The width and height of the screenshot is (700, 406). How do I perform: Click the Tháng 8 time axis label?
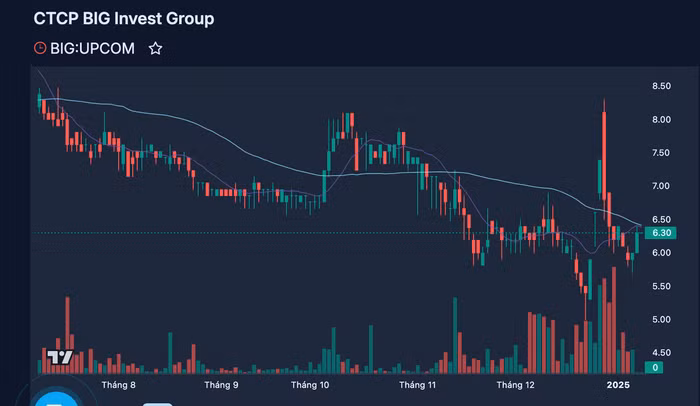pos(118,385)
